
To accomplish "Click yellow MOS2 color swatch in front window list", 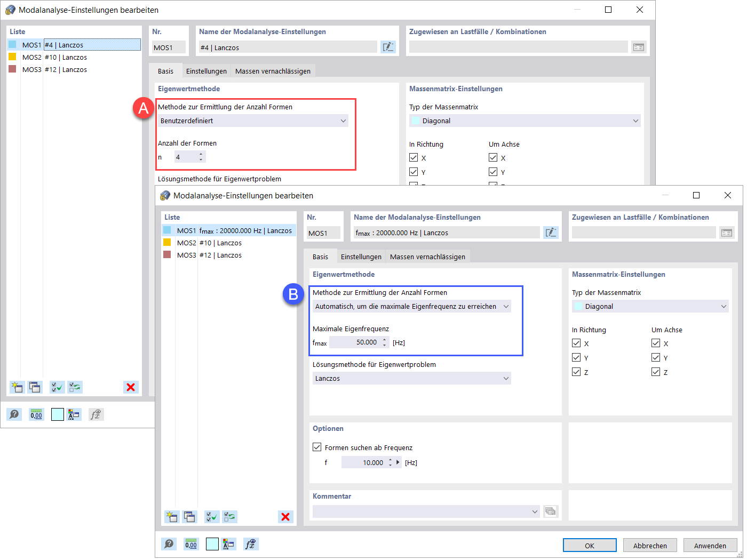I will [x=167, y=243].
